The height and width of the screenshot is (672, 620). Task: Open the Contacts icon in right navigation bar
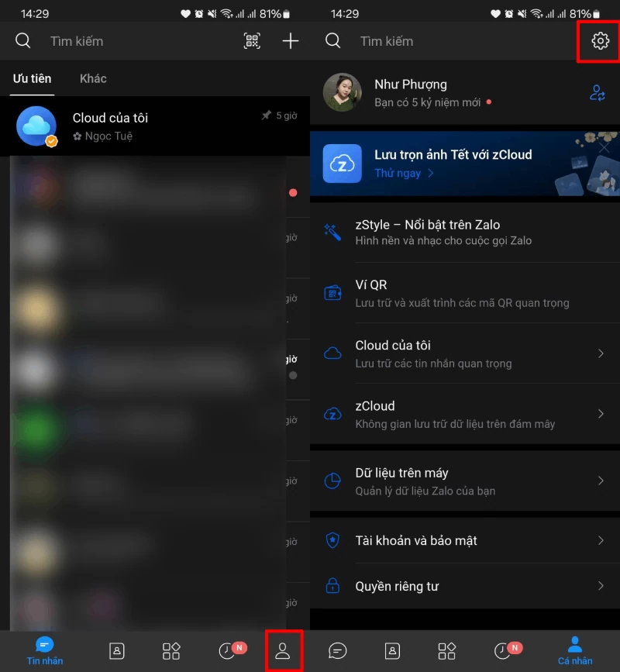[x=392, y=650]
